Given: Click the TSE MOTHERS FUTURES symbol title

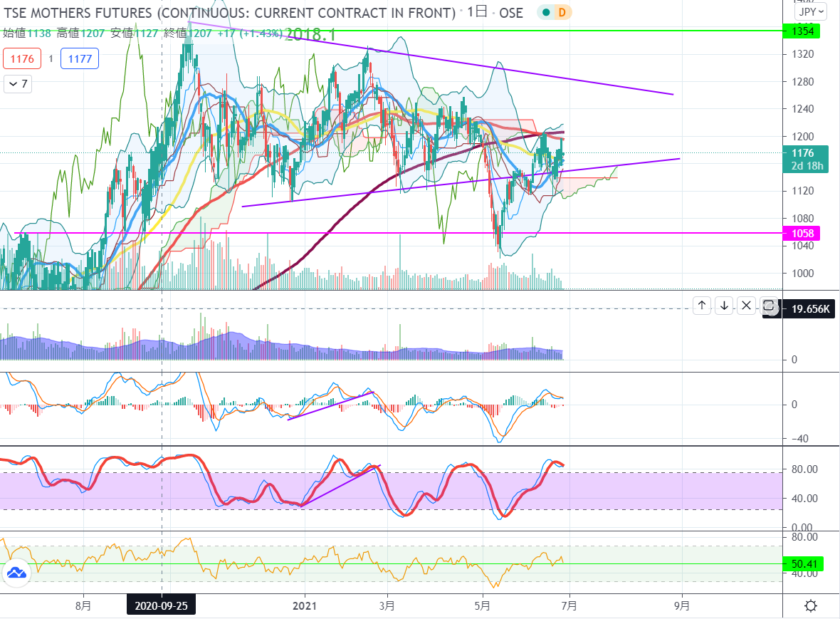Looking at the screenshot, I should click(x=229, y=12).
